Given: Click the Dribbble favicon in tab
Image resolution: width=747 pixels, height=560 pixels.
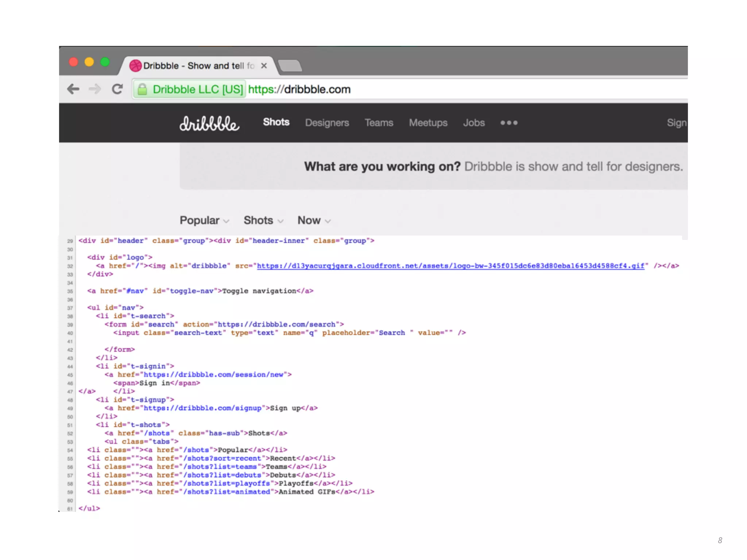Looking at the screenshot, I should pyautogui.click(x=136, y=66).
